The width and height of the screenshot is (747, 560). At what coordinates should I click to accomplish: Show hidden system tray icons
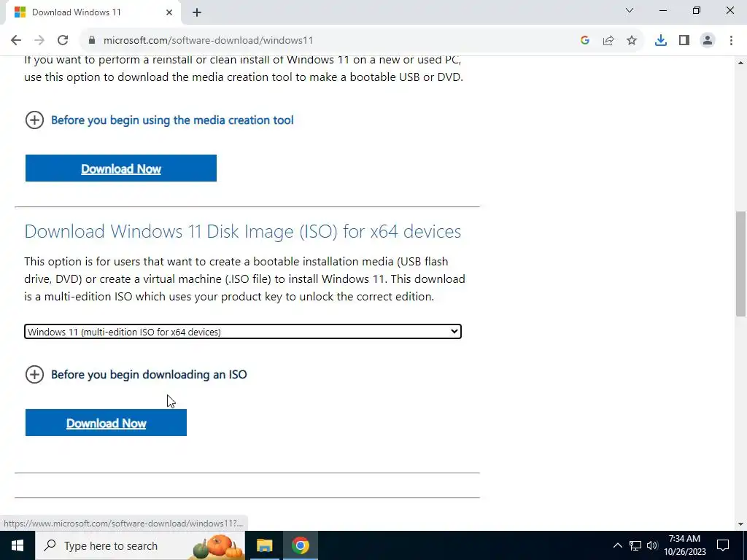pyautogui.click(x=617, y=545)
